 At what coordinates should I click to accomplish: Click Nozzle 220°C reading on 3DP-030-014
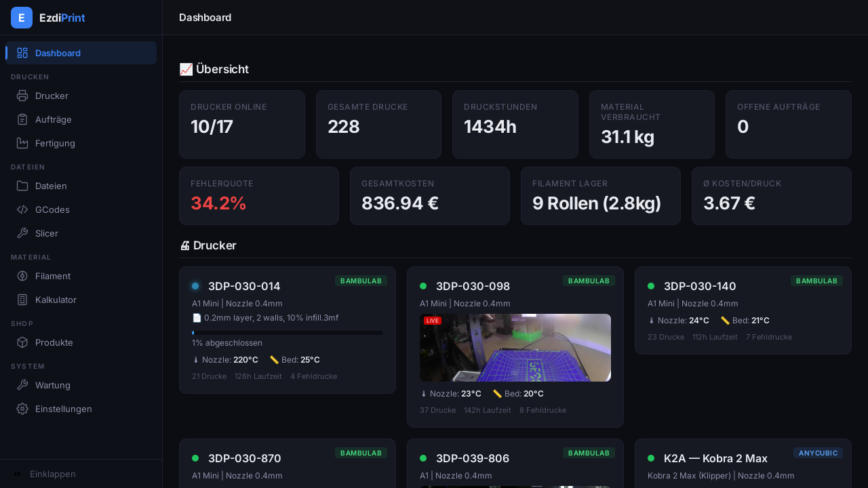pyautogui.click(x=225, y=360)
